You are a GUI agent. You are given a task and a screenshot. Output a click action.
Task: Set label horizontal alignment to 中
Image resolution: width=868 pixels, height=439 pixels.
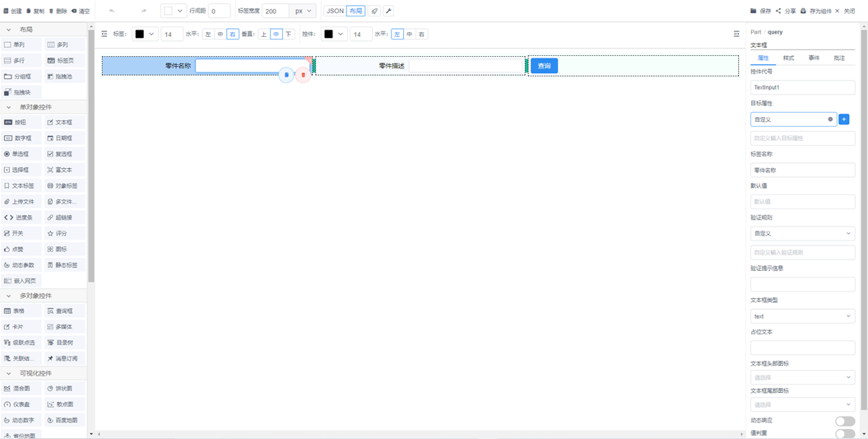(220, 35)
